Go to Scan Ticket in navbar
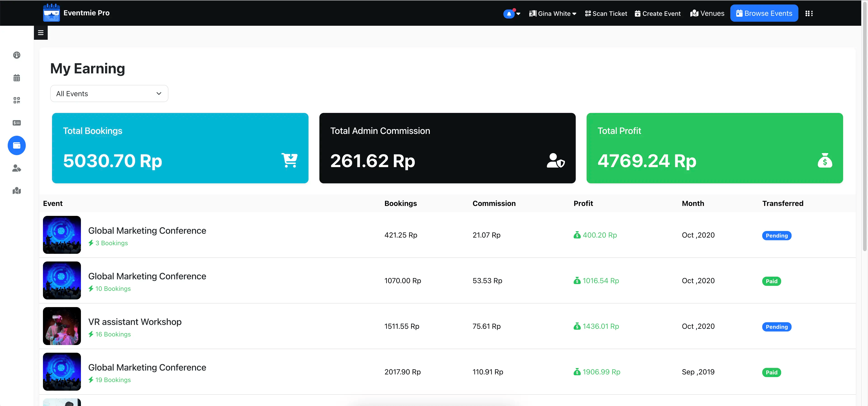 (606, 14)
